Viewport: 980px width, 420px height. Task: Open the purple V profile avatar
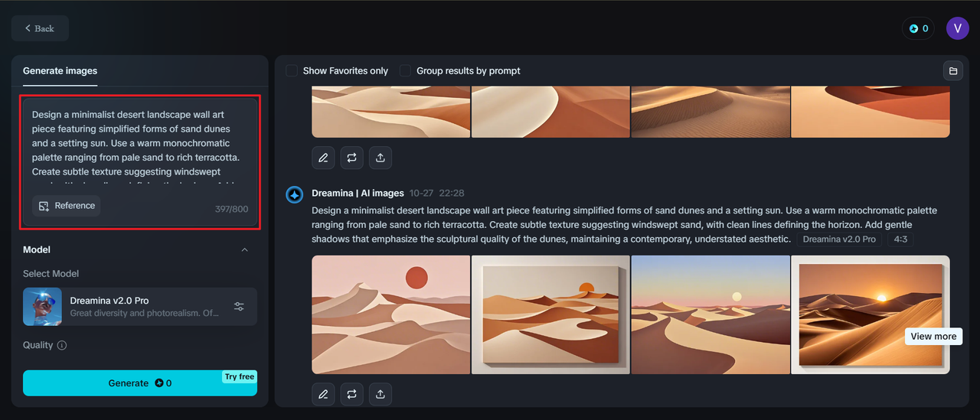tap(958, 28)
